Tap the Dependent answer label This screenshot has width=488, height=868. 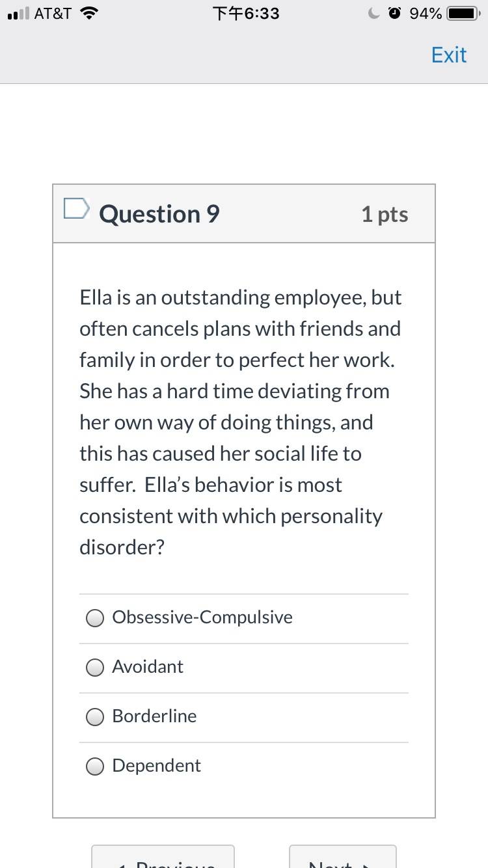pyautogui.click(x=157, y=765)
